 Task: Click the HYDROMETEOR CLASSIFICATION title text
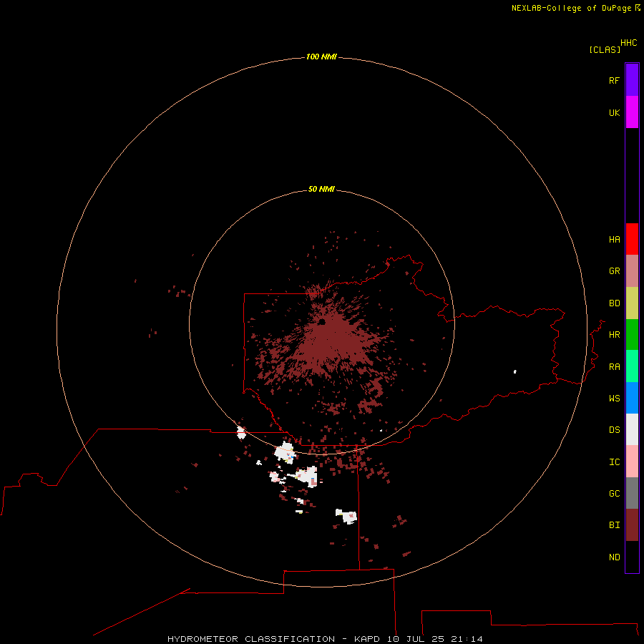point(251,639)
